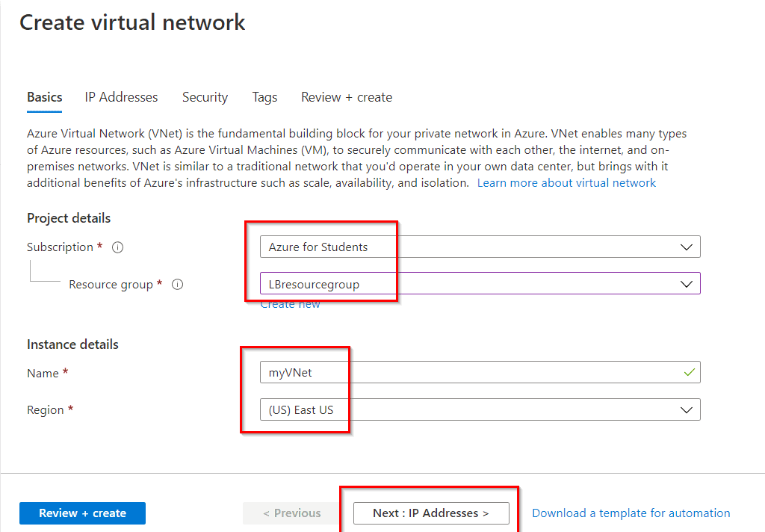Click the Azure for Students subscription field
765x532 pixels.
(448, 247)
